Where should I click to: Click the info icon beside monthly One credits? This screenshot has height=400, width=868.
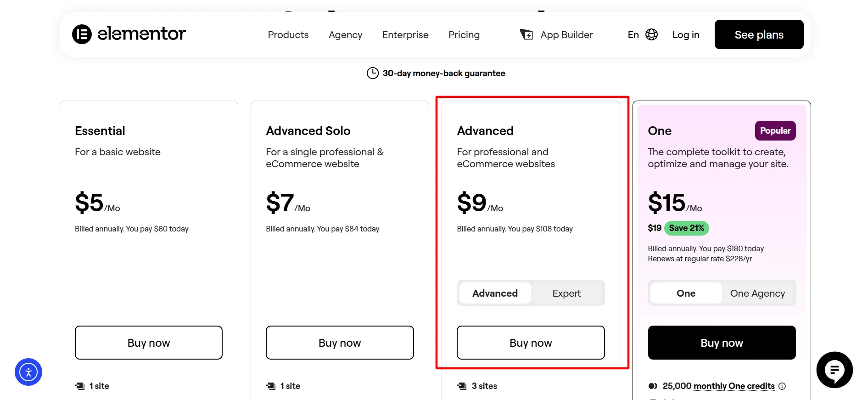[x=782, y=386]
